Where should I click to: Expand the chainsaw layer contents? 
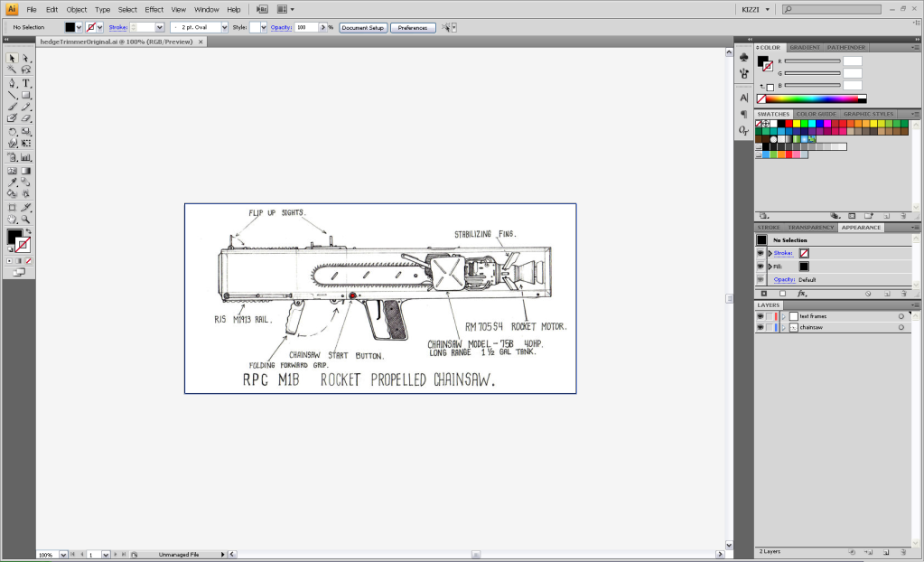click(x=783, y=327)
